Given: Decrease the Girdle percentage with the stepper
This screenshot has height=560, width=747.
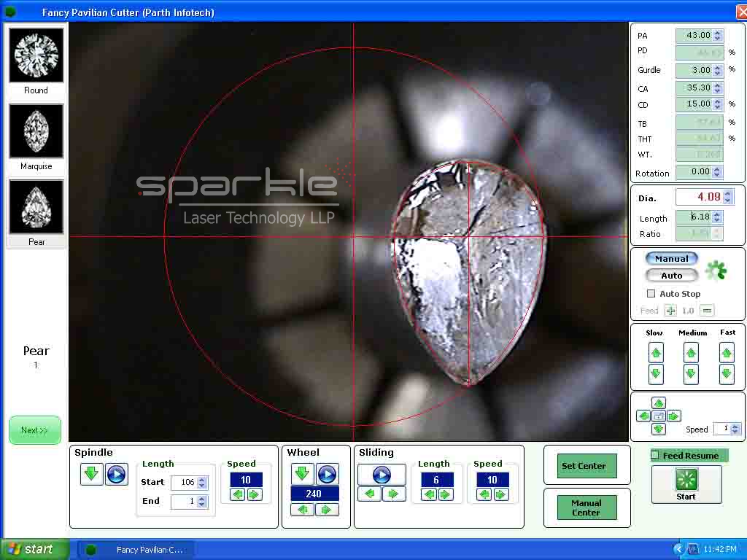Looking at the screenshot, I should [x=719, y=74].
